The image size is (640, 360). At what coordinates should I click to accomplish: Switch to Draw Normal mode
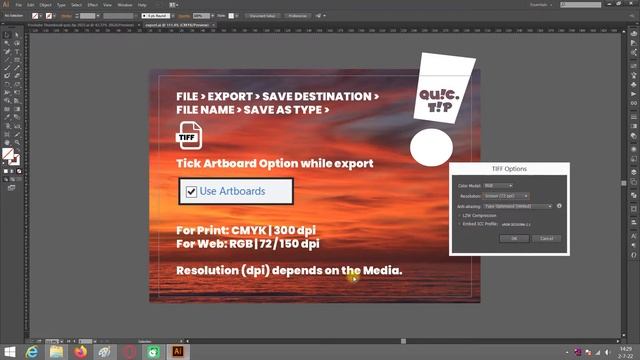click(x=6, y=179)
